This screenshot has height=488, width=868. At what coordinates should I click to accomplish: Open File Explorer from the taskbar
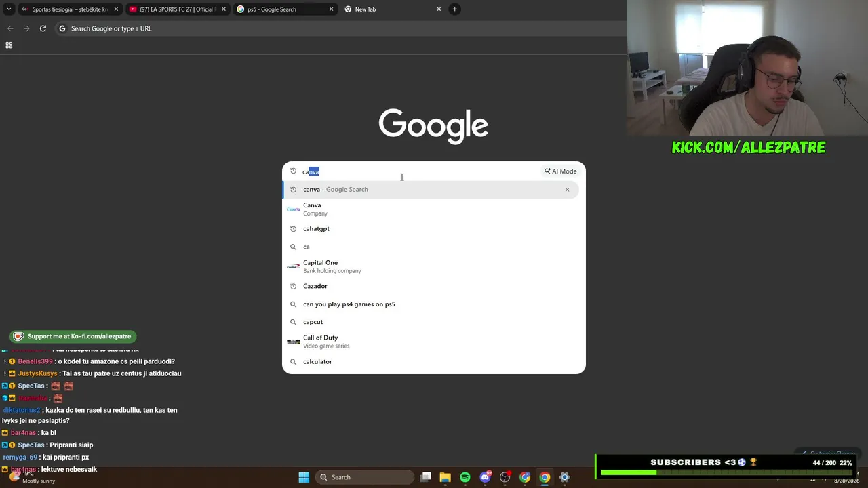(445, 477)
